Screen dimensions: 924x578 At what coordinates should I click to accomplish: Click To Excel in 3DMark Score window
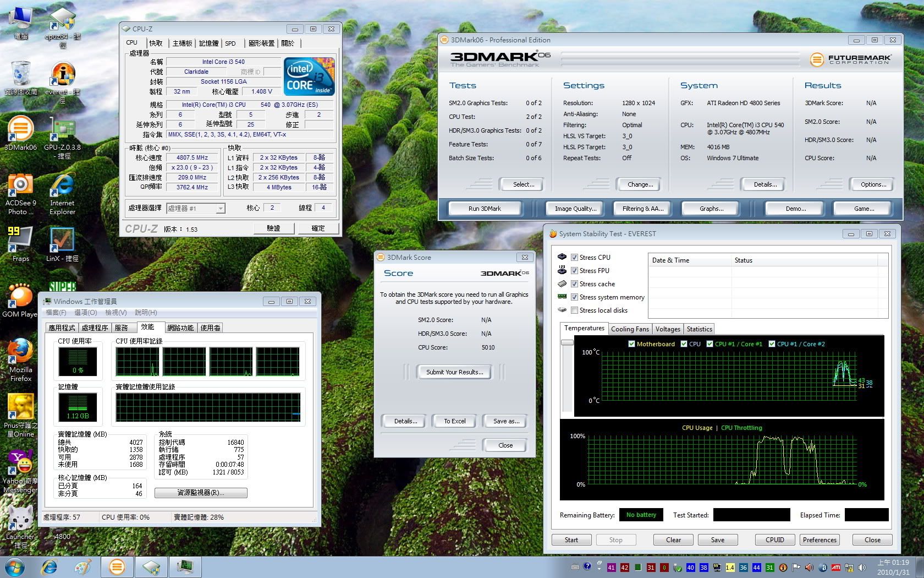click(x=454, y=421)
